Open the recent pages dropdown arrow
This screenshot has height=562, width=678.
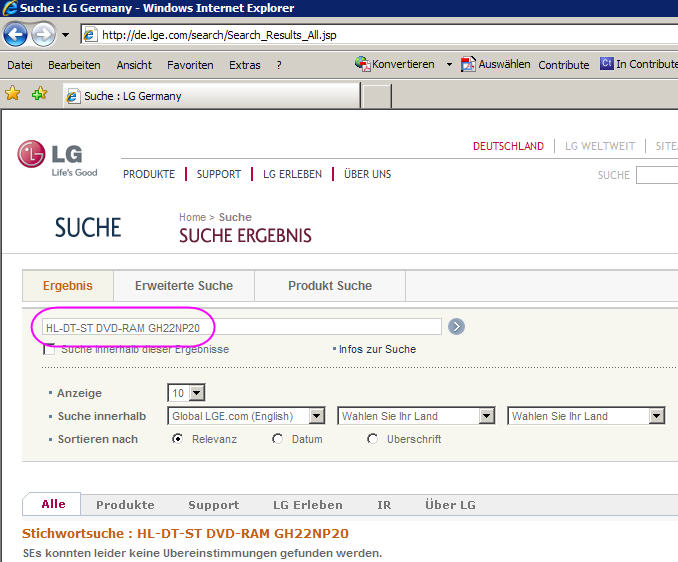pos(65,35)
